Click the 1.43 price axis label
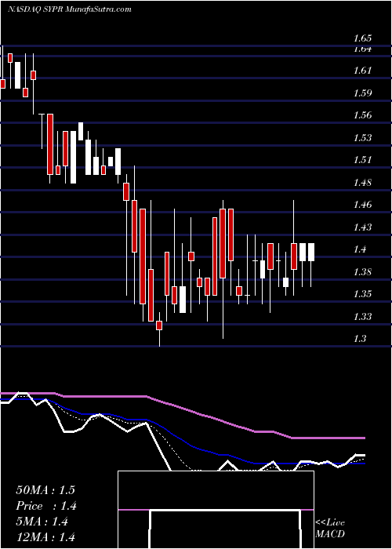Viewport: 392px width, 549px height. click(362, 227)
